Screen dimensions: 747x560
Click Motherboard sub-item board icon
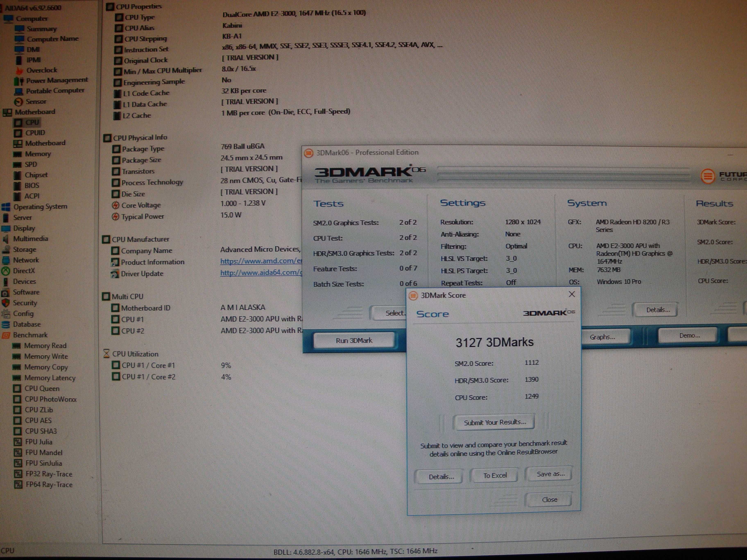[18, 143]
